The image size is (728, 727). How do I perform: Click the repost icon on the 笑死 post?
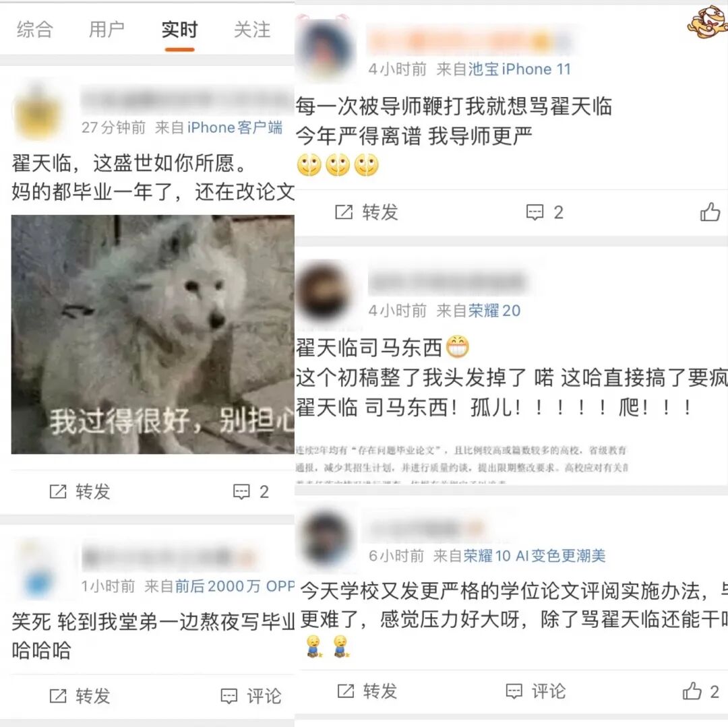point(58,696)
